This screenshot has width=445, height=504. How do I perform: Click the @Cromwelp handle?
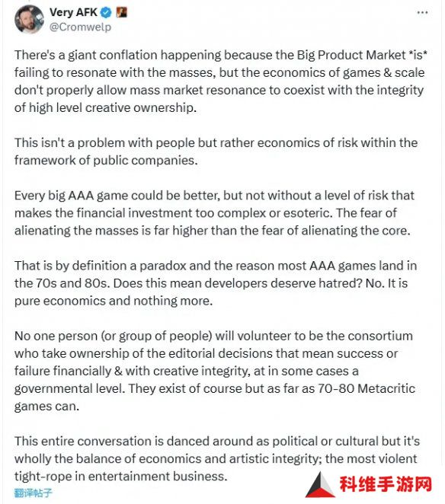[x=80, y=27]
